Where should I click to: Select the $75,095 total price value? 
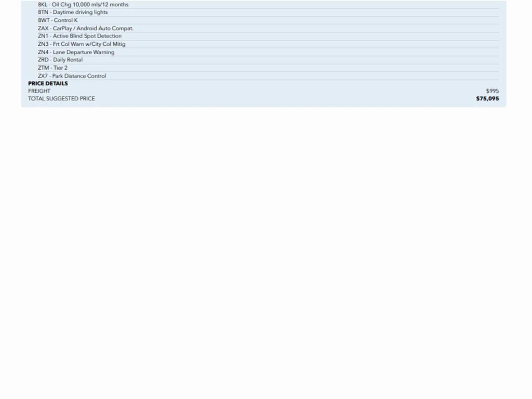tap(487, 99)
